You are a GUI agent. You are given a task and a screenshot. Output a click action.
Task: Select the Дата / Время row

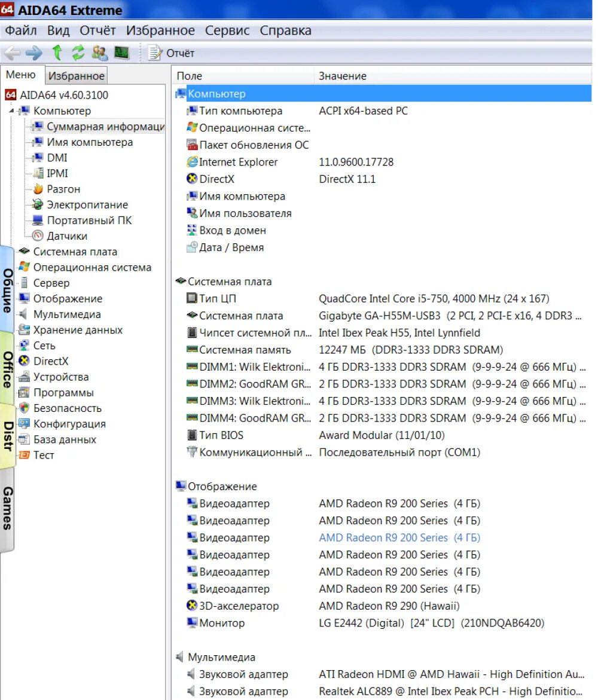point(383,247)
